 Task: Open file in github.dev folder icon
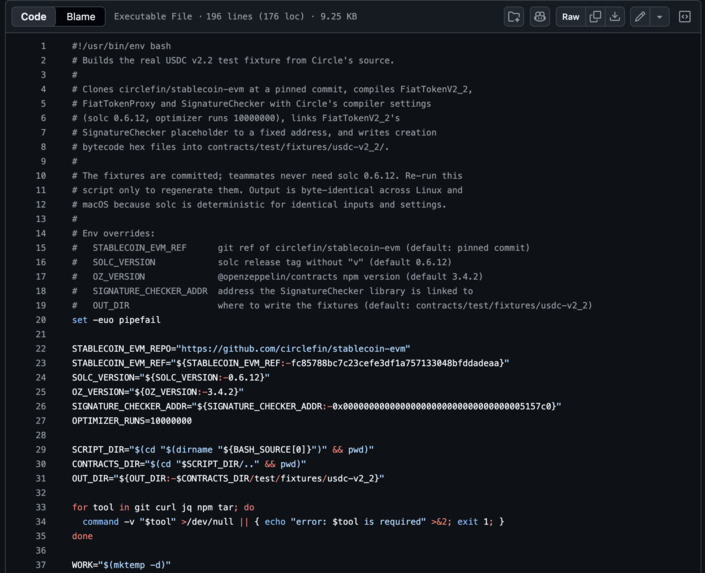(x=513, y=17)
